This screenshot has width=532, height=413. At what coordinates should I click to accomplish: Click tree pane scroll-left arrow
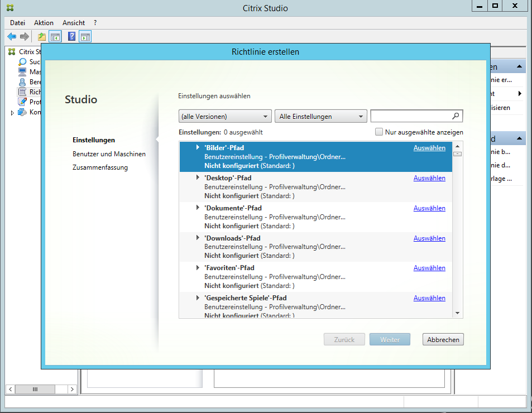coord(11,389)
